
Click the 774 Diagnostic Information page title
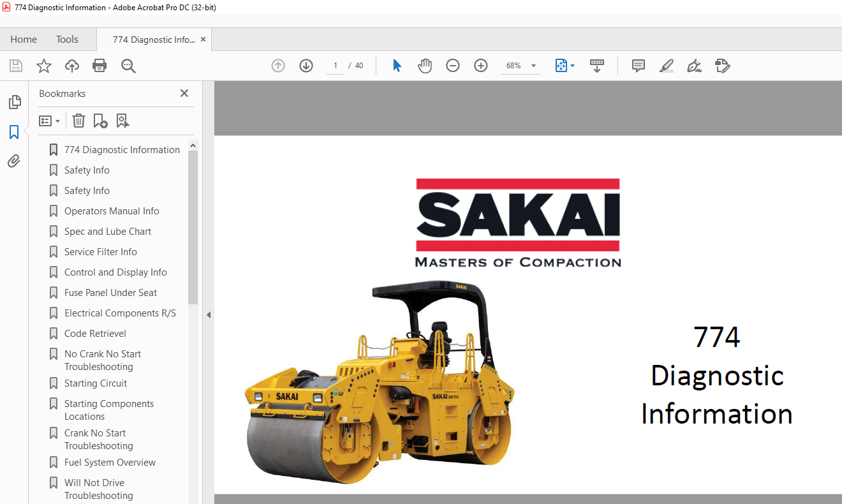(716, 375)
